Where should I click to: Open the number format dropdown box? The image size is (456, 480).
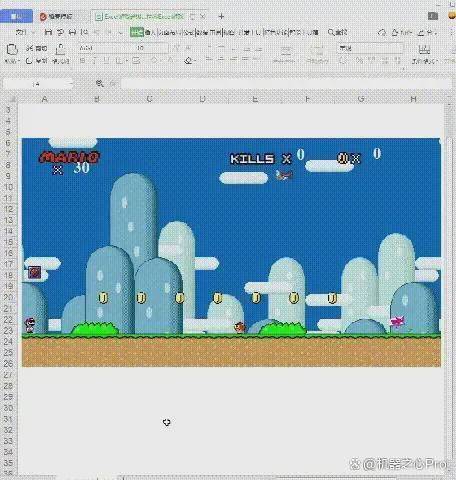tap(370, 48)
